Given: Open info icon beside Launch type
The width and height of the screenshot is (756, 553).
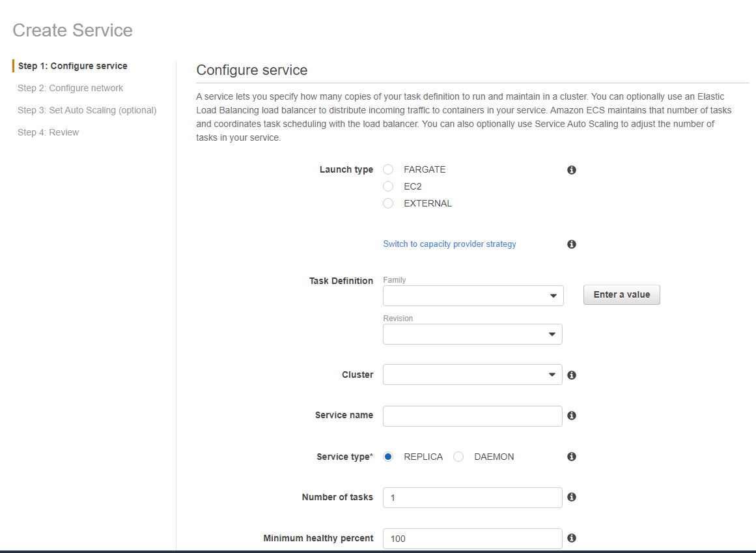Looking at the screenshot, I should [571, 170].
